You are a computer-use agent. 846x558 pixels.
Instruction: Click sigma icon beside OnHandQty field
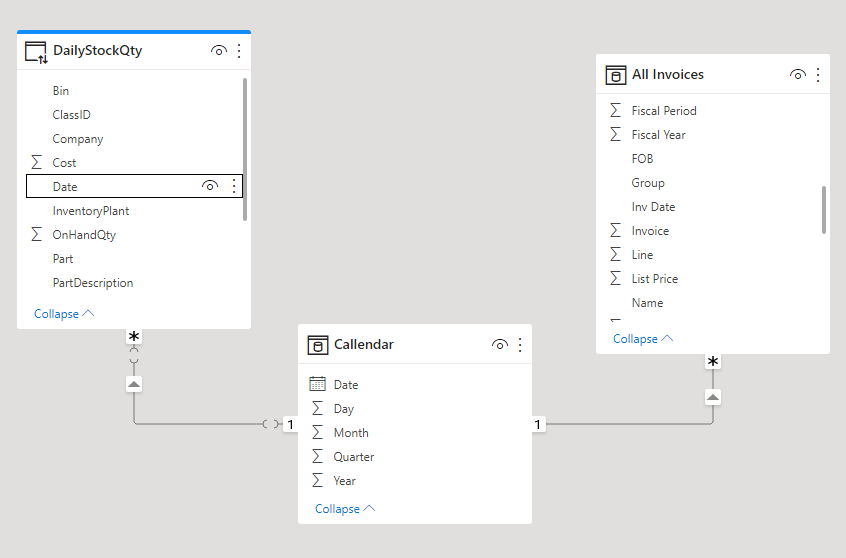click(36, 234)
